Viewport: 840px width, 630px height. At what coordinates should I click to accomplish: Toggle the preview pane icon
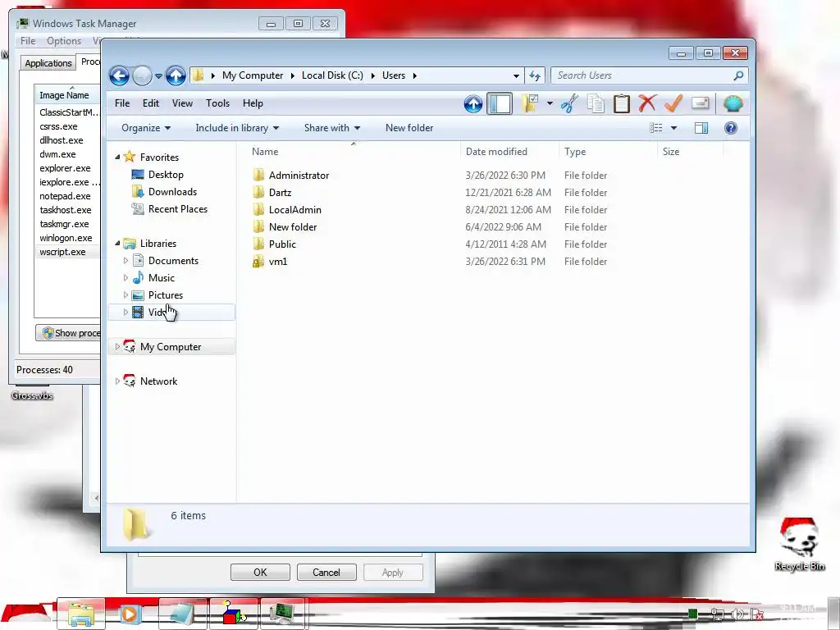pyautogui.click(x=701, y=127)
